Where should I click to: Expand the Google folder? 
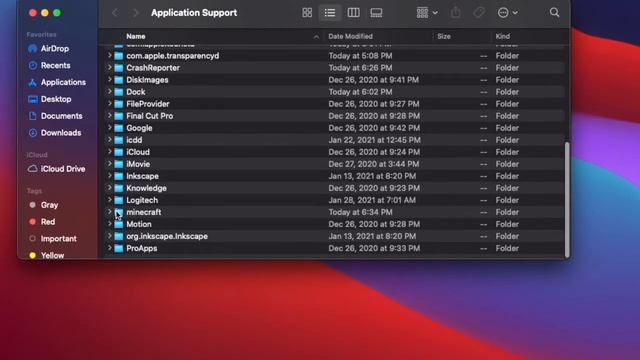109,128
